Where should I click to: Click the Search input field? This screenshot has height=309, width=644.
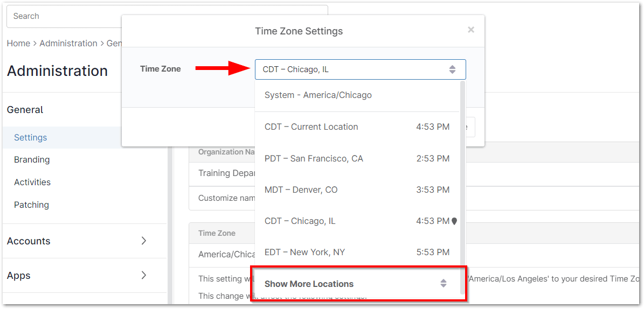[65, 16]
